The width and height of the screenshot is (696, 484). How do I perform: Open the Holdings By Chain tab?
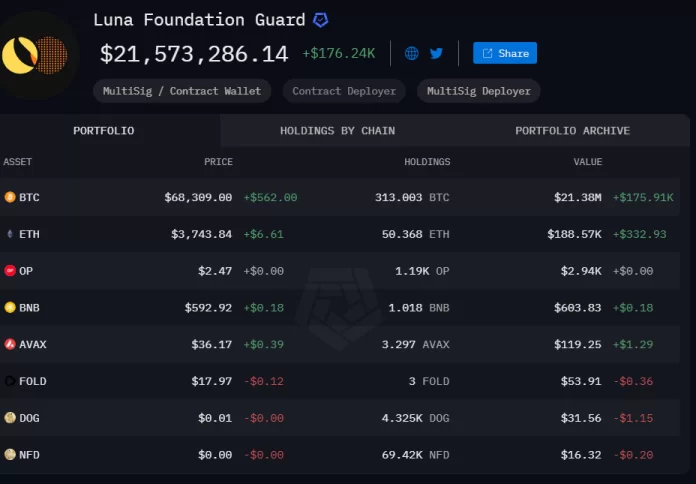coord(337,131)
